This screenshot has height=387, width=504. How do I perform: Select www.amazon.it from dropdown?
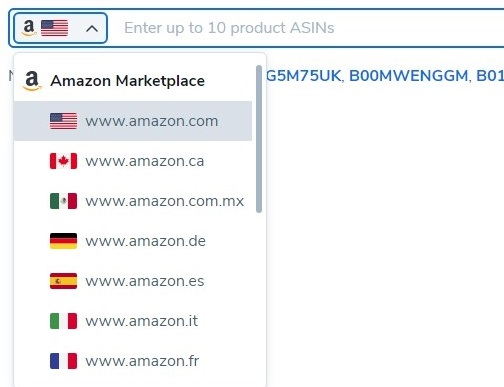pos(133,321)
